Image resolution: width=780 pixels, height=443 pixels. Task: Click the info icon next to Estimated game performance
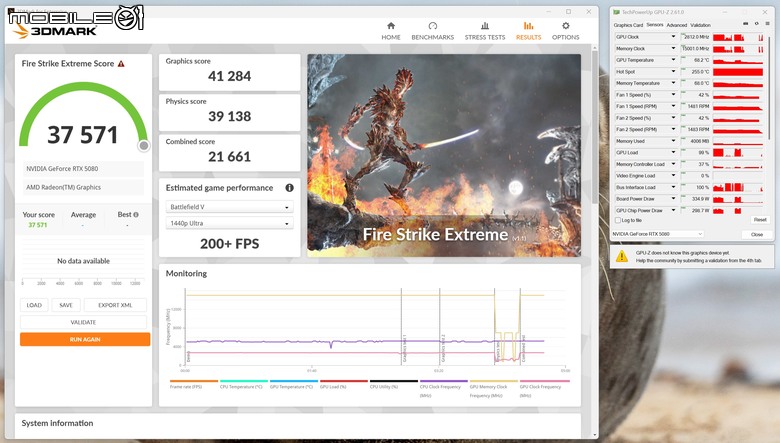[x=290, y=187]
